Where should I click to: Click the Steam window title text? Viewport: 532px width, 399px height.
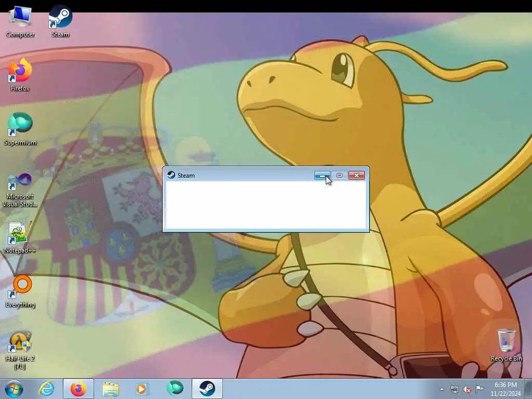pos(186,176)
